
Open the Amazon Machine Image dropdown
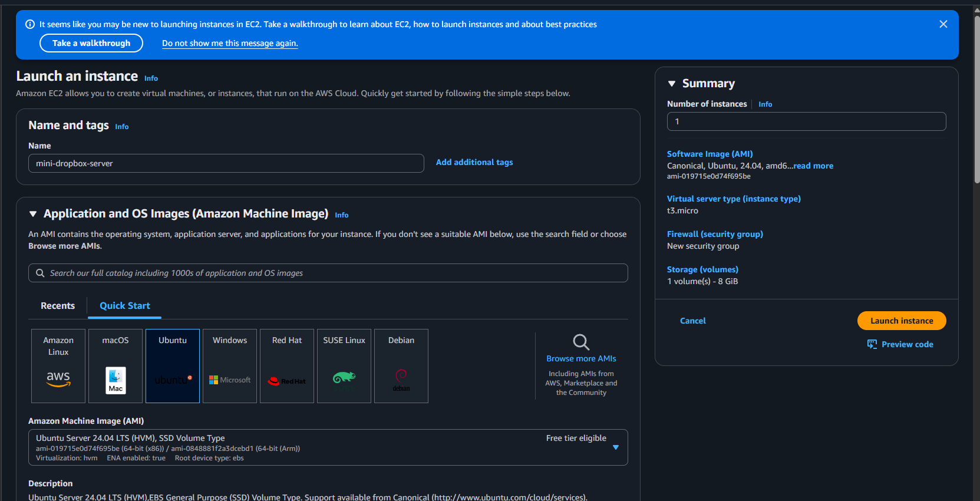click(616, 447)
